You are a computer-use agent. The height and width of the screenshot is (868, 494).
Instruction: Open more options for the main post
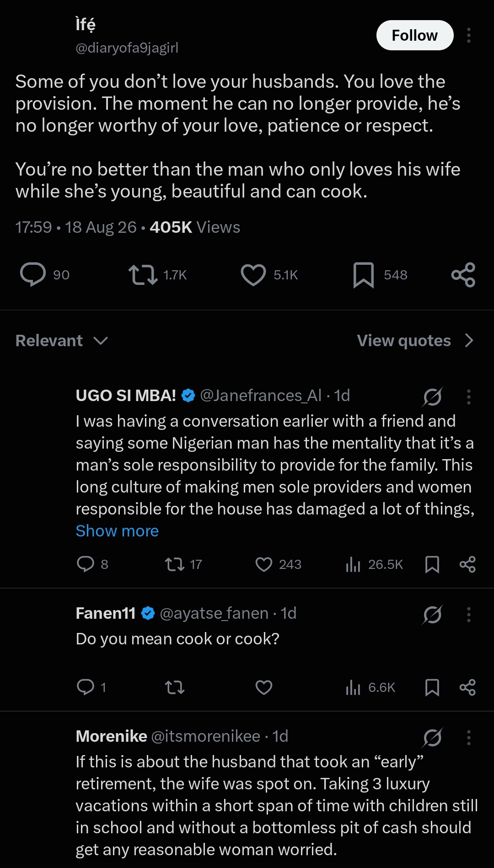(x=469, y=35)
